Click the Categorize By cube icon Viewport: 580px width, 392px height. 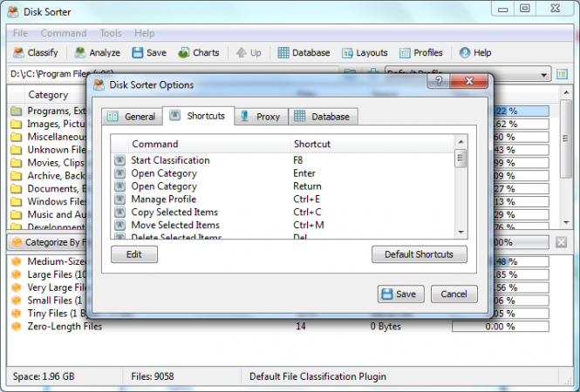[x=17, y=242]
